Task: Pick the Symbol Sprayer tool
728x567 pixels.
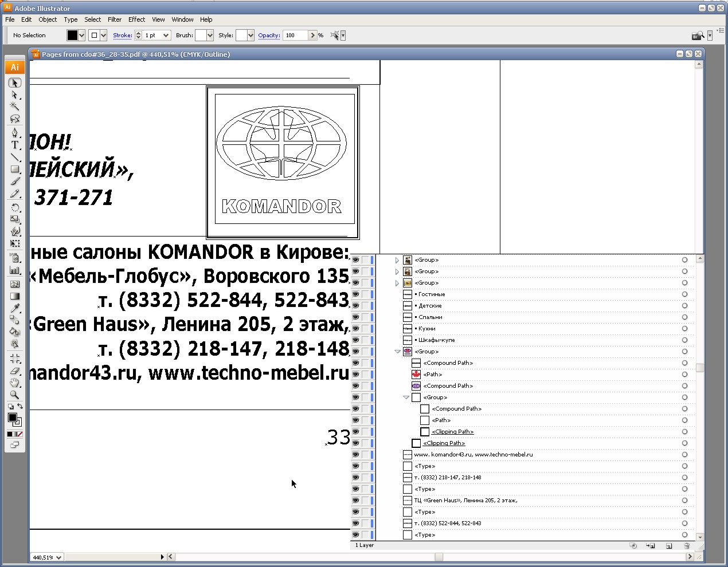Action: click(15, 258)
